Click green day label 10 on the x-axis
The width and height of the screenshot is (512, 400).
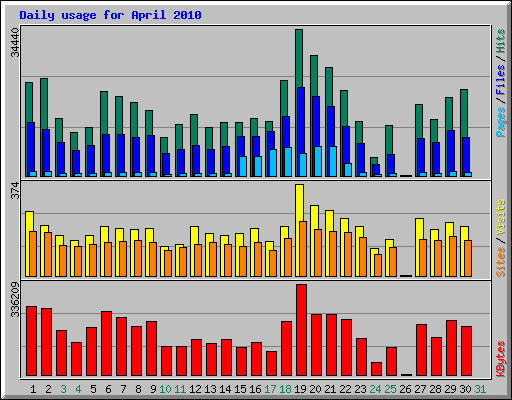click(165, 389)
